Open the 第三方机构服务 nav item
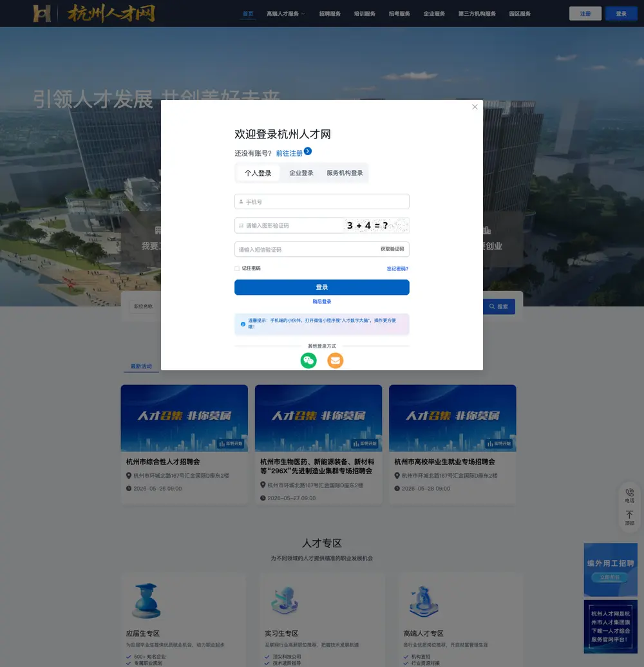Viewport: 644px width, 667px height. (477, 14)
